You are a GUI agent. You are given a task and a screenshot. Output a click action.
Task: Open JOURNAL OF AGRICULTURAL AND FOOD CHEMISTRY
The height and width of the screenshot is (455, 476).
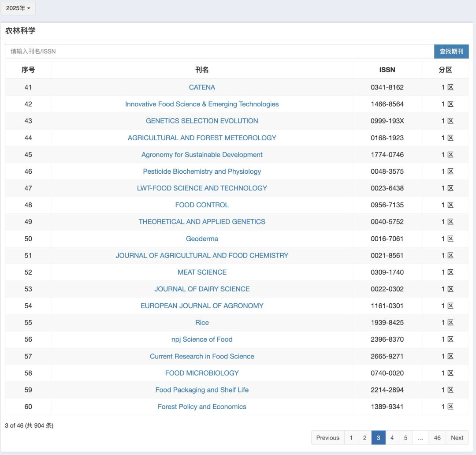[x=202, y=255]
